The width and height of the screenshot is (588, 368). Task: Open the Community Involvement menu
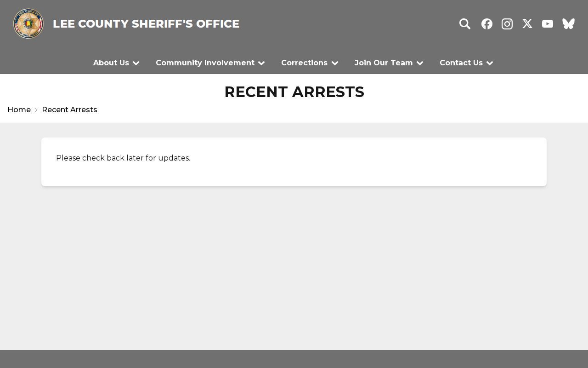tap(205, 63)
